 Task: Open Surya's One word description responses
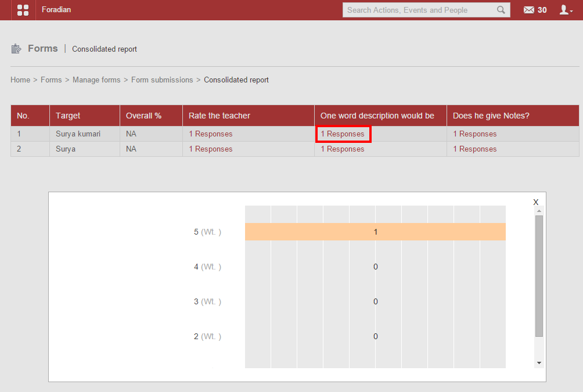pyautogui.click(x=343, y=149)
